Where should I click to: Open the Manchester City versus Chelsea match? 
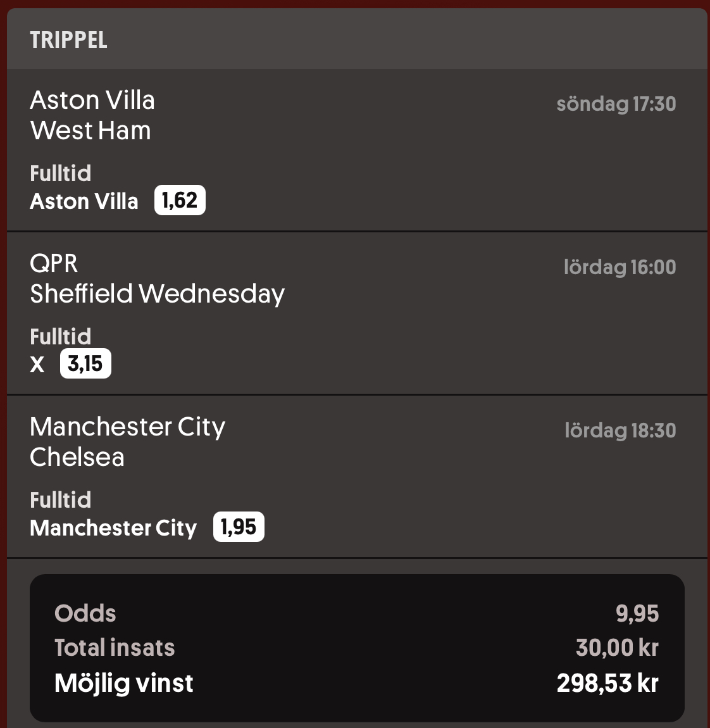357,476
